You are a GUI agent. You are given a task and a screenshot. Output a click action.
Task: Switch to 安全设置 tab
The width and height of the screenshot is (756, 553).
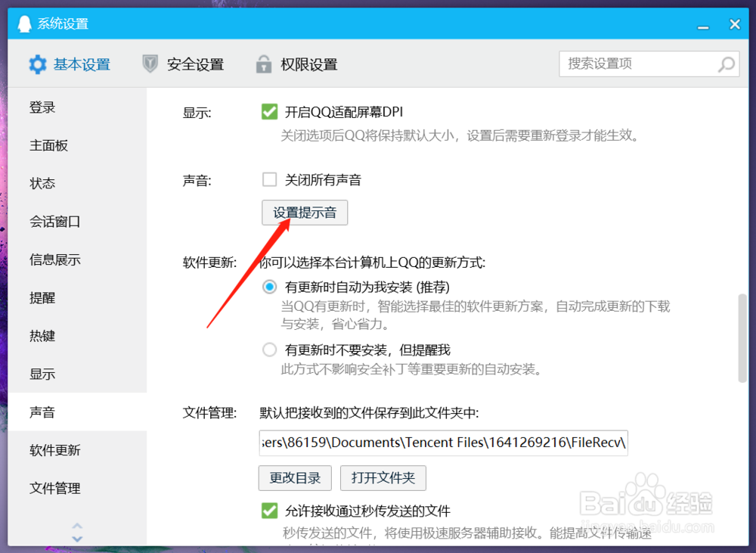click(183, 64)
